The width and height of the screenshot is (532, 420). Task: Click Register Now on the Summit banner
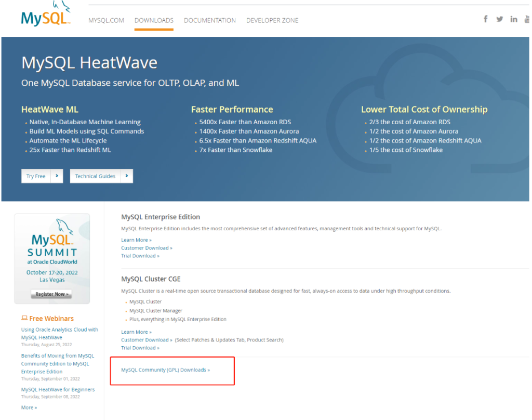(x=51, y=294)
